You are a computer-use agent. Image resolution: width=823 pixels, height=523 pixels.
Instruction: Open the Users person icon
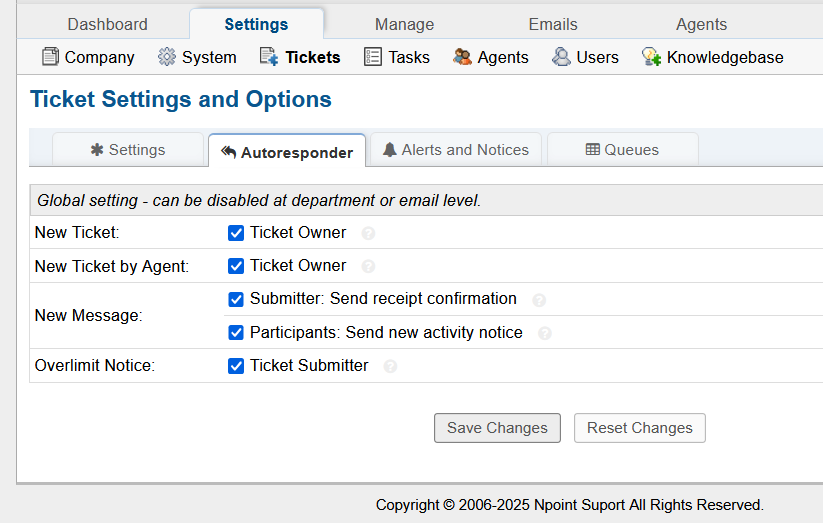point(561,56)
